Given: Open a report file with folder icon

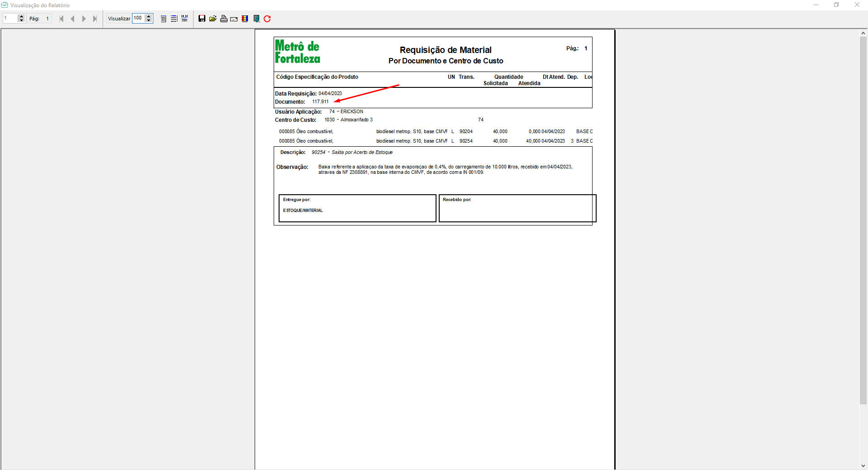Looking at the screenshot, I should pos(213,19).
